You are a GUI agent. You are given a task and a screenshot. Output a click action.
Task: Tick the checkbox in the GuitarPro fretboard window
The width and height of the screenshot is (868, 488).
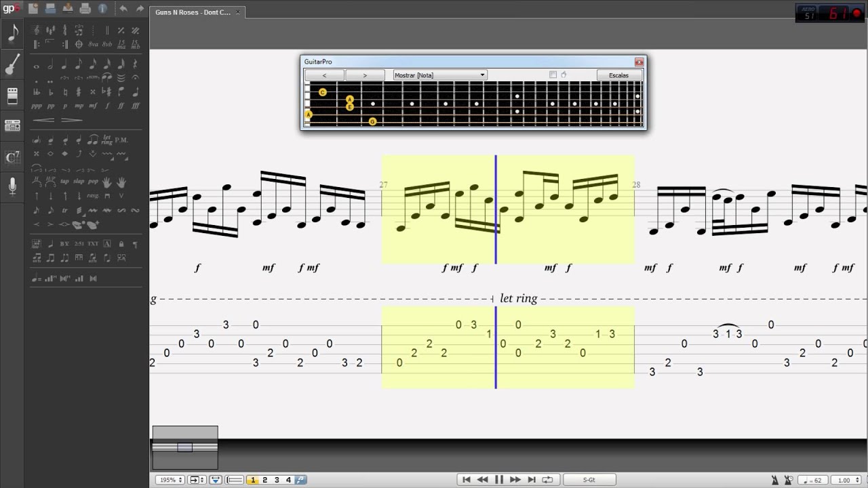pyautogui.click(x=553, y=75)
